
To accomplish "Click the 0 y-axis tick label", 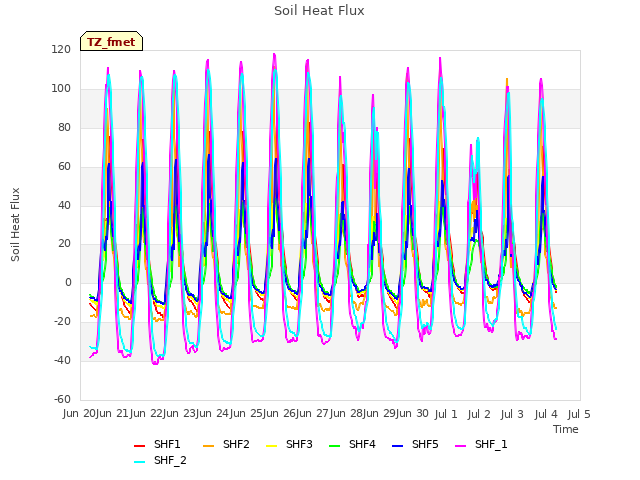I will (68, 282).
